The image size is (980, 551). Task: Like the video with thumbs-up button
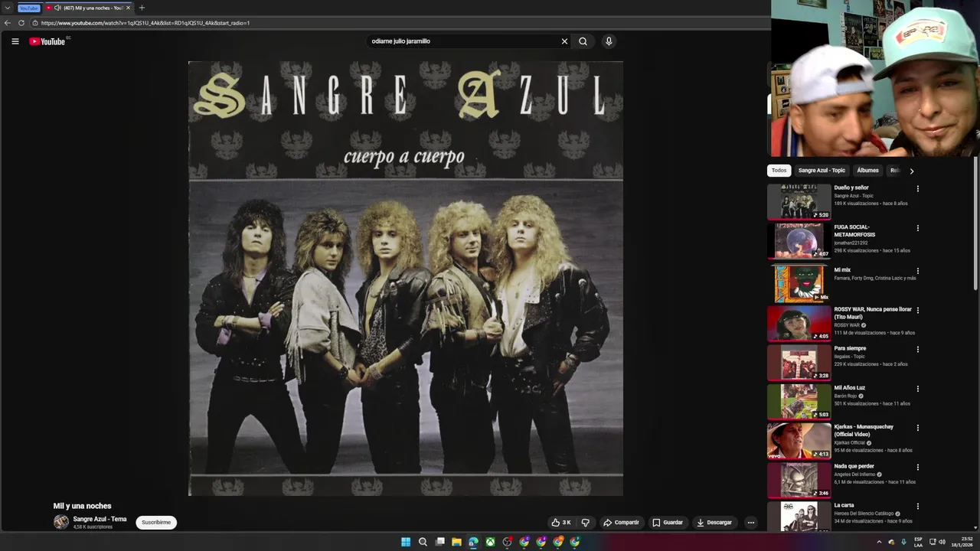[561, 523]
